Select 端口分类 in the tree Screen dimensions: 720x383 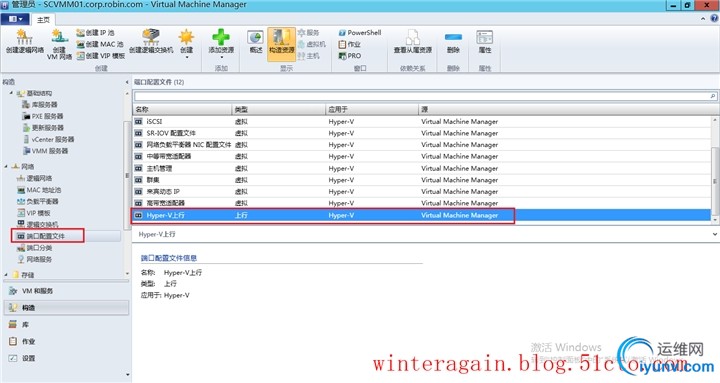tap(34, 248)
